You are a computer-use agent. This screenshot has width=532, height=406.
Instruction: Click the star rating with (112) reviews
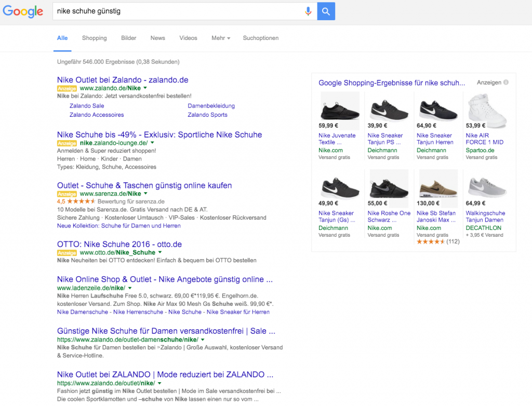pos(438,241)
